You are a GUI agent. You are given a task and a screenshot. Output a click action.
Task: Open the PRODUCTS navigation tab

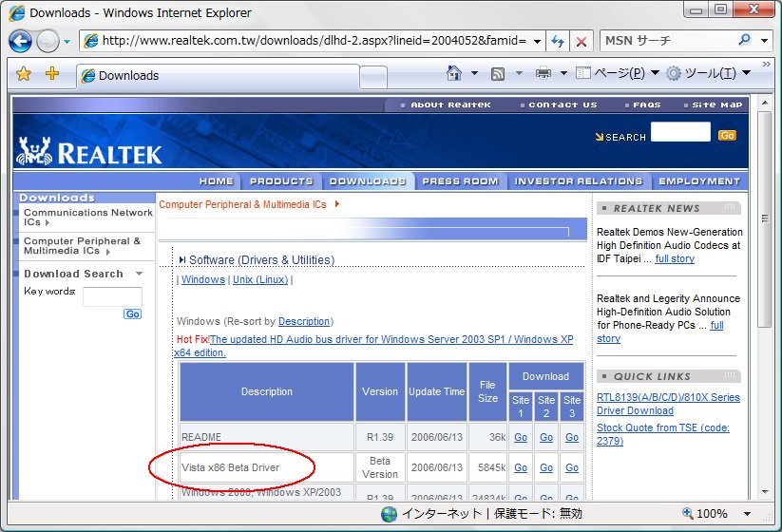pos(281,181)
